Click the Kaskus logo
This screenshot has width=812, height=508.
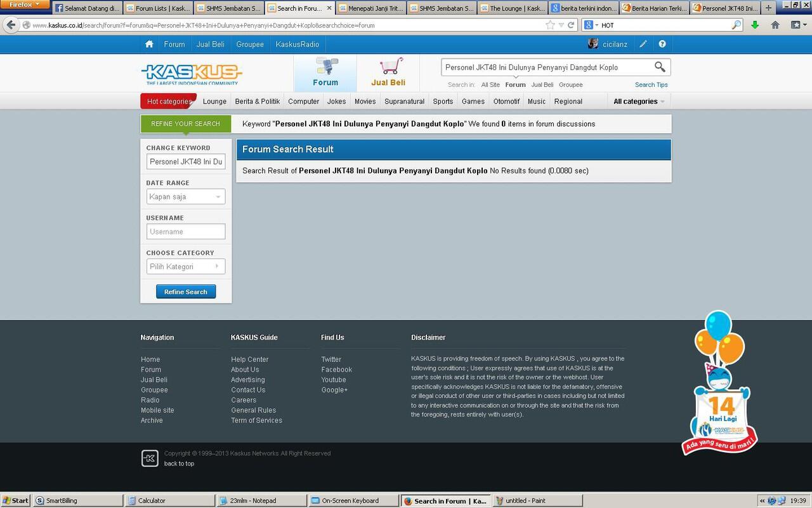[x=191, y=74]
